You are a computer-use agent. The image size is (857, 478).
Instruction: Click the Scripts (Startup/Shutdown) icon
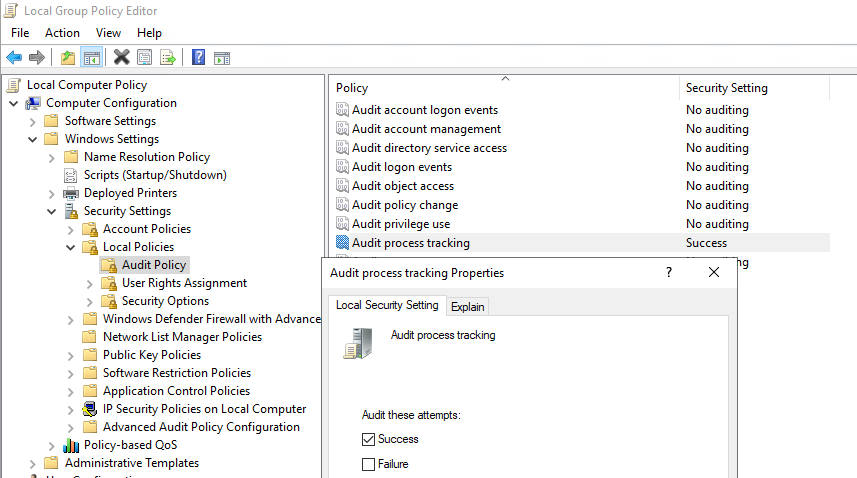[71, 175]
